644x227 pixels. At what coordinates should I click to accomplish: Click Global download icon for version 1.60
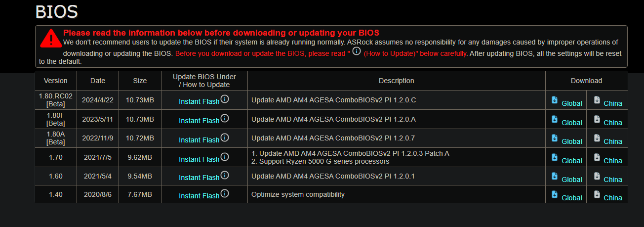[555, 176]
